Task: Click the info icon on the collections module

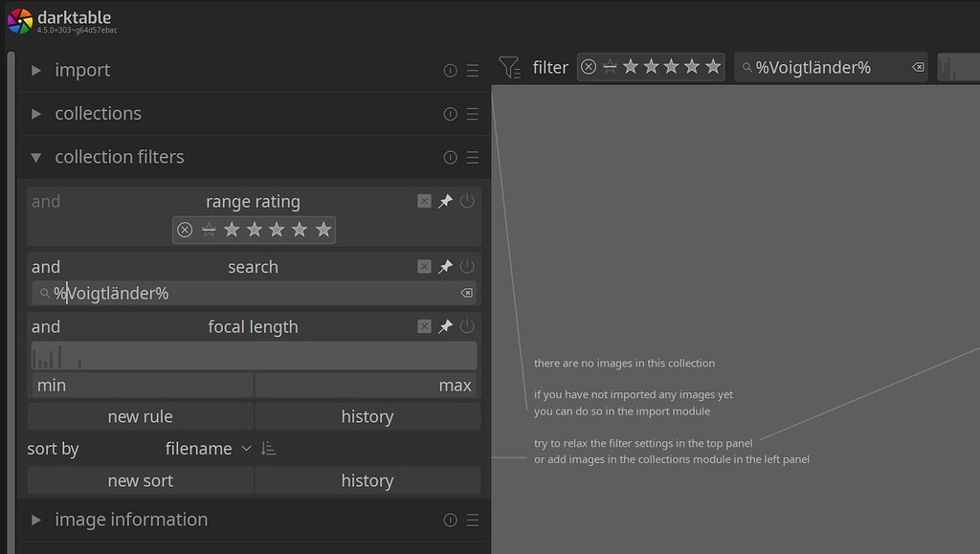Action: 450,114
